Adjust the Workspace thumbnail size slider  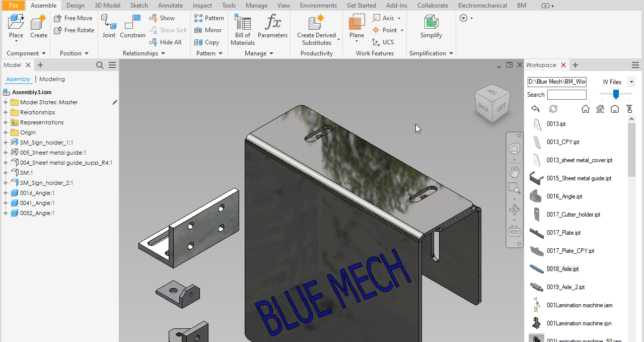616,94
